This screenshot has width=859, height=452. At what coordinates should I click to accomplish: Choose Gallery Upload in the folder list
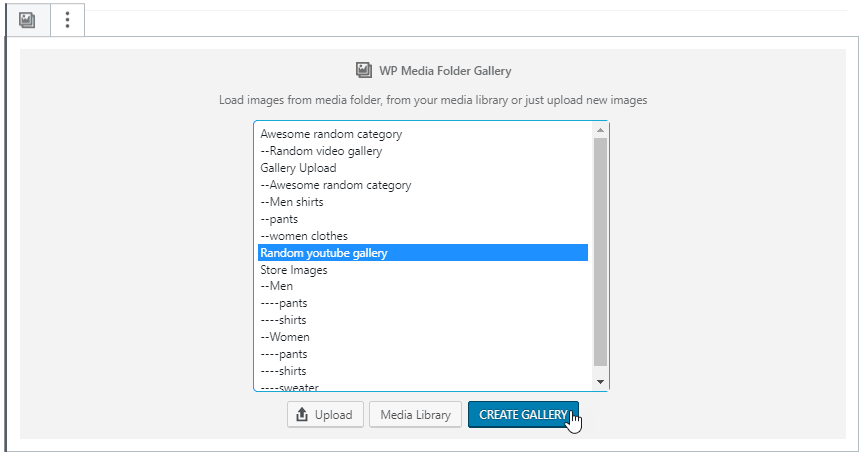tap(298, 168)
